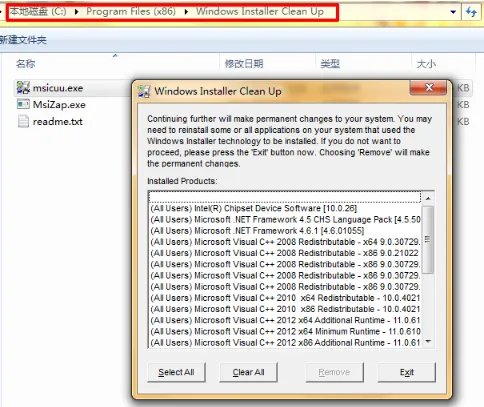Sort files by the 名称 column header

point(25,63)
